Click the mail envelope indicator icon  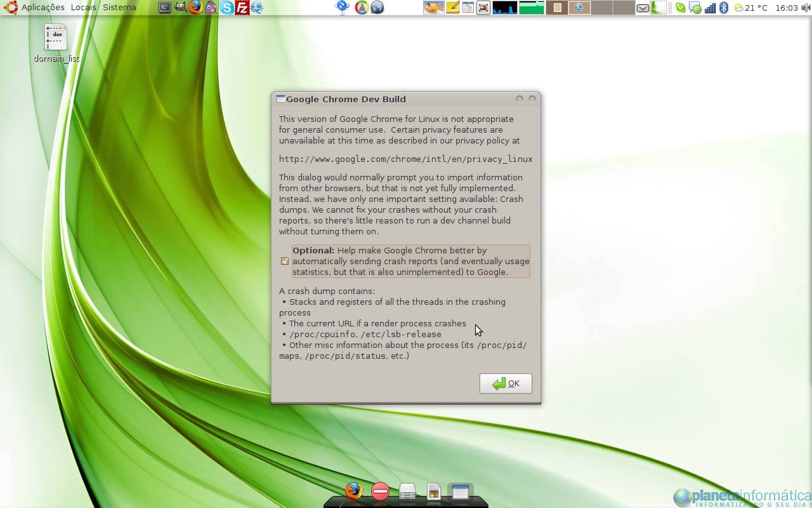(643, 8)
